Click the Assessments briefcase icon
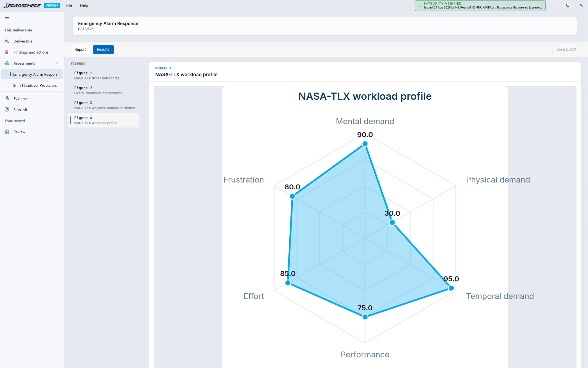The height and width of the screenshot is (368, 588). tap(7, 63)
